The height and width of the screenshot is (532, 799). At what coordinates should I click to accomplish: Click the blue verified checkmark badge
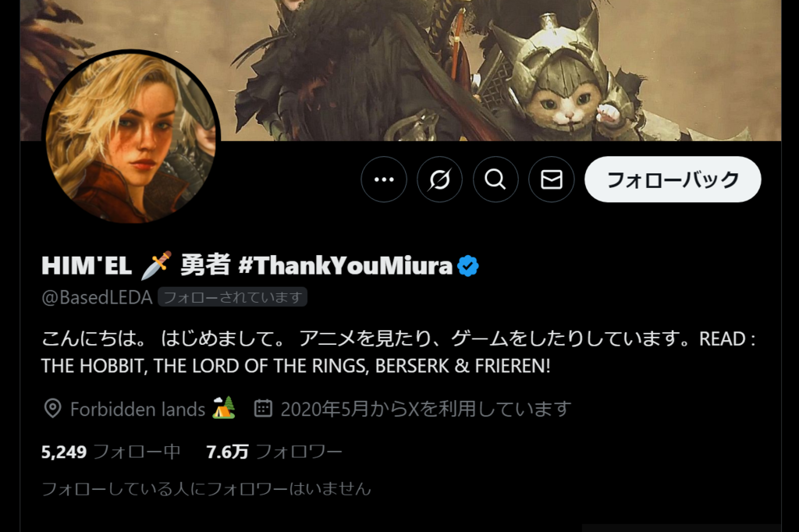coord(468,266)
